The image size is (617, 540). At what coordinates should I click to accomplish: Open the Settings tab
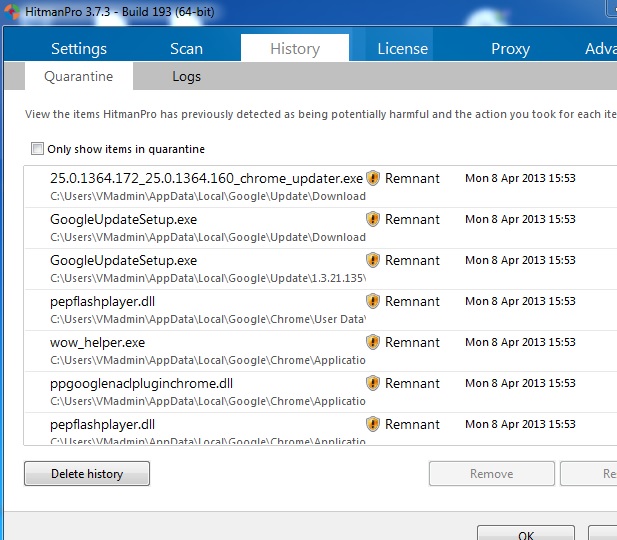click(79, 49)
